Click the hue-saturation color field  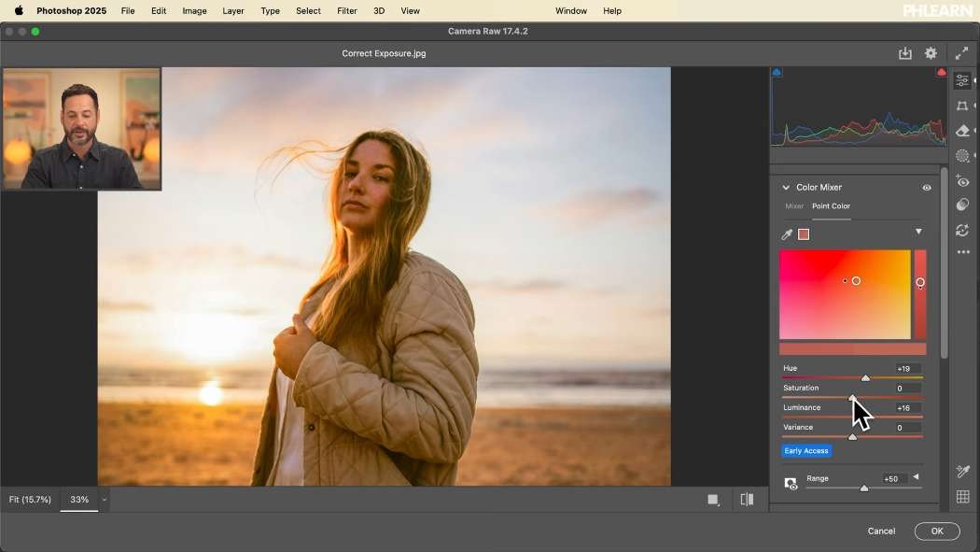pos(845,294)
